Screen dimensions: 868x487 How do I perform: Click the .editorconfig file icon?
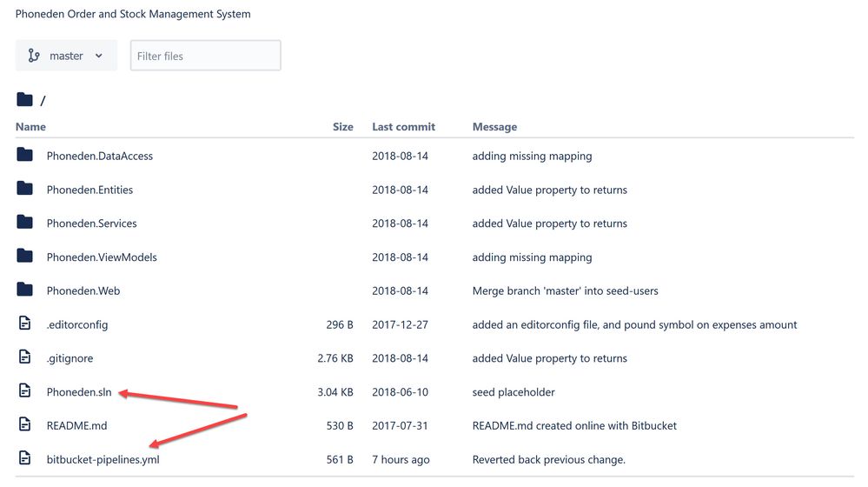[x=25, y=323]
